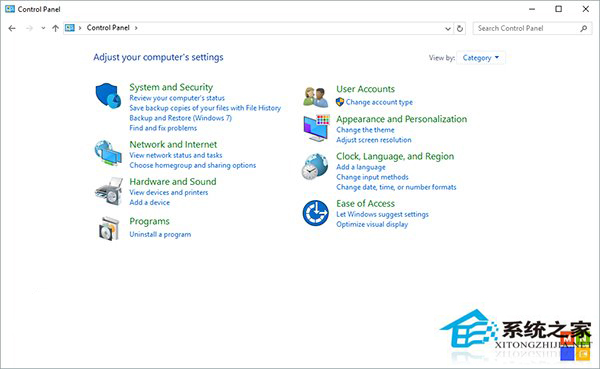Click the title bar Control Panel icon
600x369 pixels.
10,9
